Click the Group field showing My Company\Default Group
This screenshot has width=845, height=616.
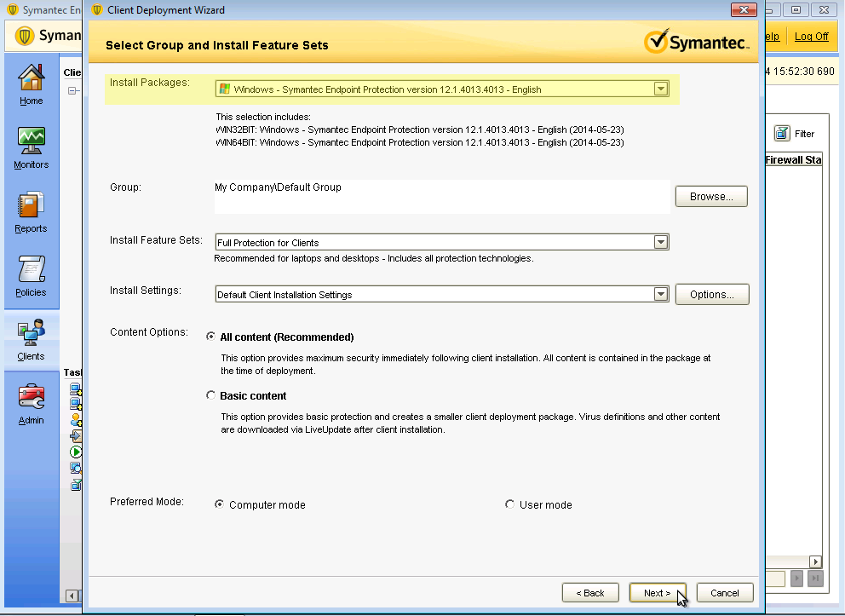pos(442,196)
